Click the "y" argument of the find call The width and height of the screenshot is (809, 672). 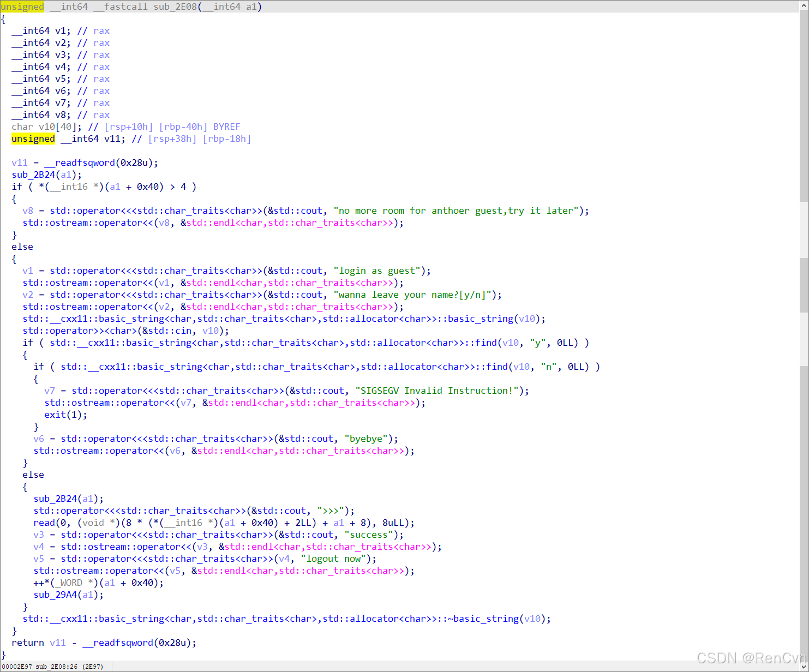[538, 343]
